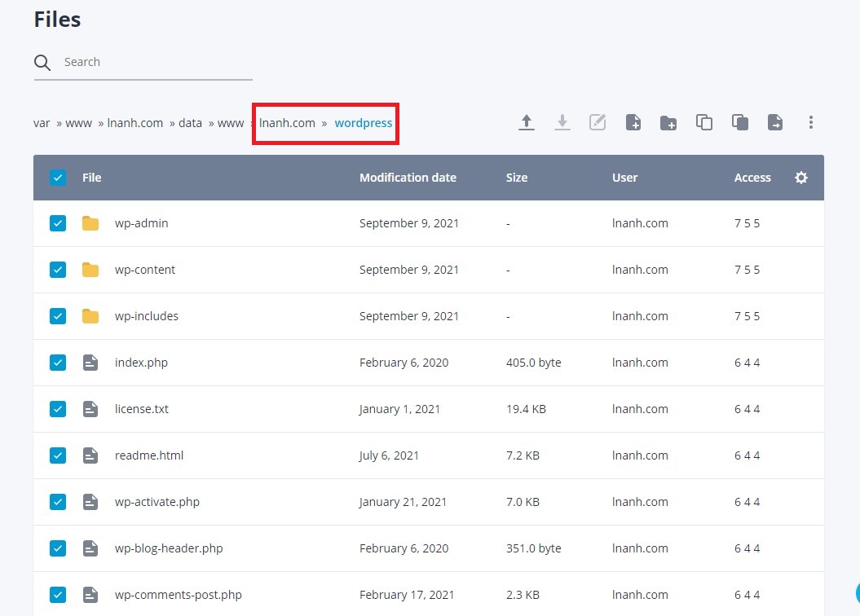Open table column settings gear icon
860x616 pixels.
[801, 178]
